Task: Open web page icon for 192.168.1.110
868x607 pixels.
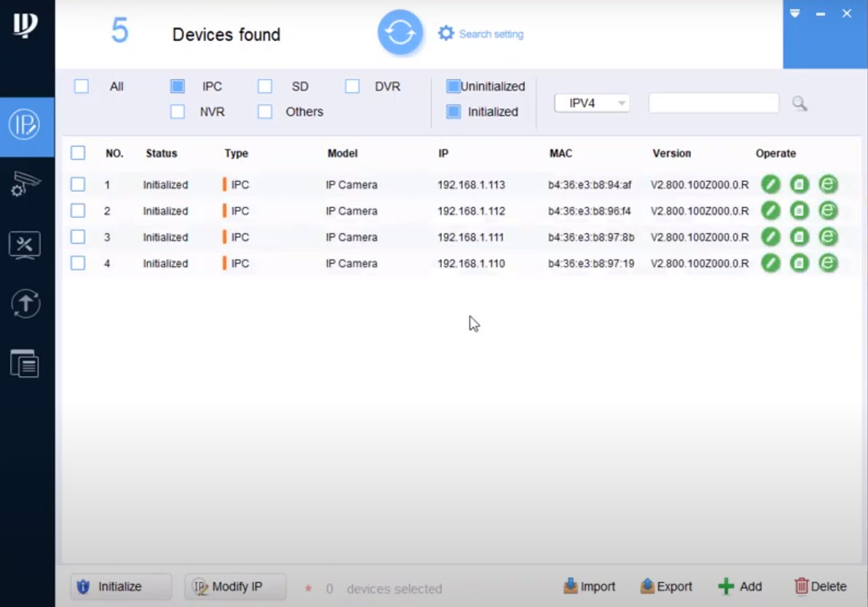Action: pos(827,263)
